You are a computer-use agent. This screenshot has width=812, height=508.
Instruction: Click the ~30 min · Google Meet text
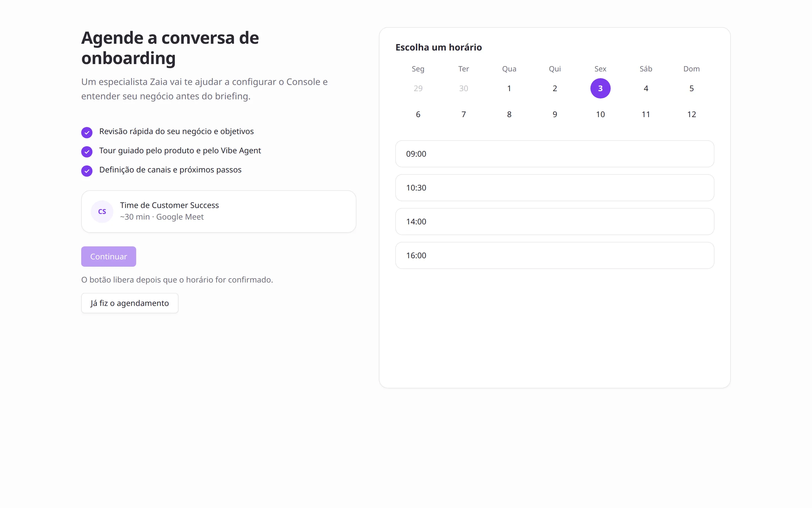[x=162, y=217]
